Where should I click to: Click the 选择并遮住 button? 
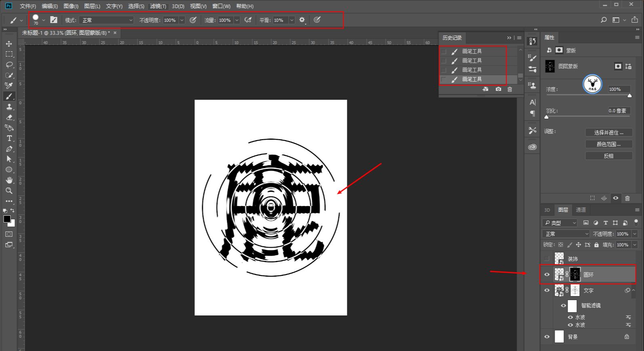tap(608, 132)
